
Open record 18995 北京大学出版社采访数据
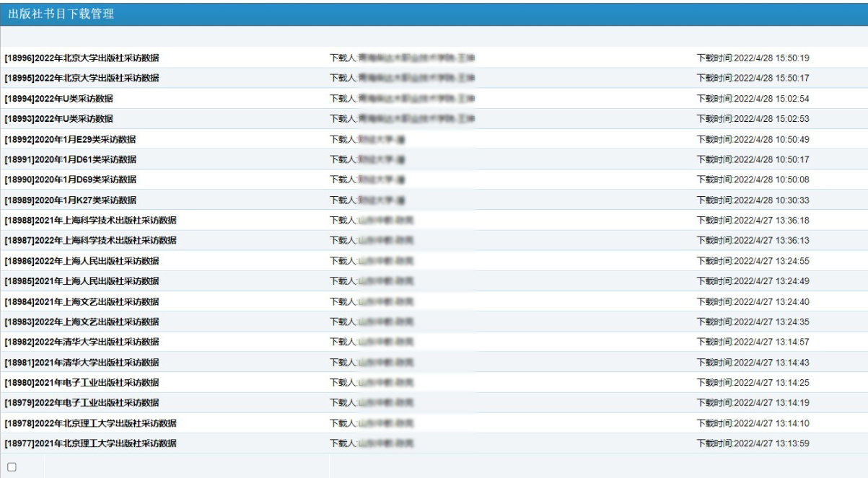pyautogui.click(x=82, y=78)
